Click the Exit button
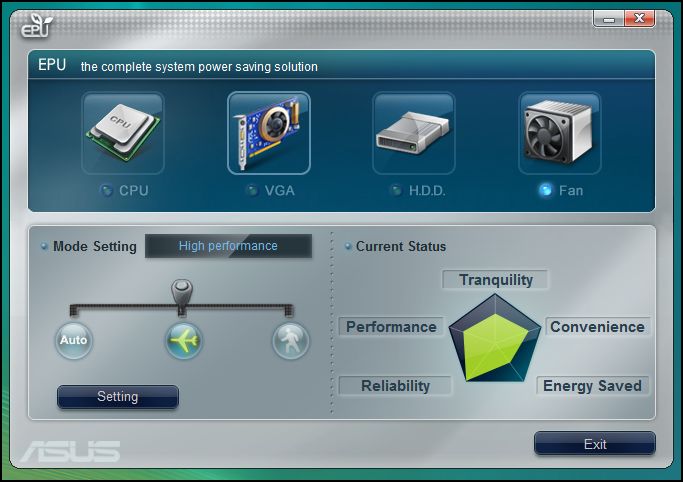This screenshot has height=482, width=683. [x=595, y=444]
